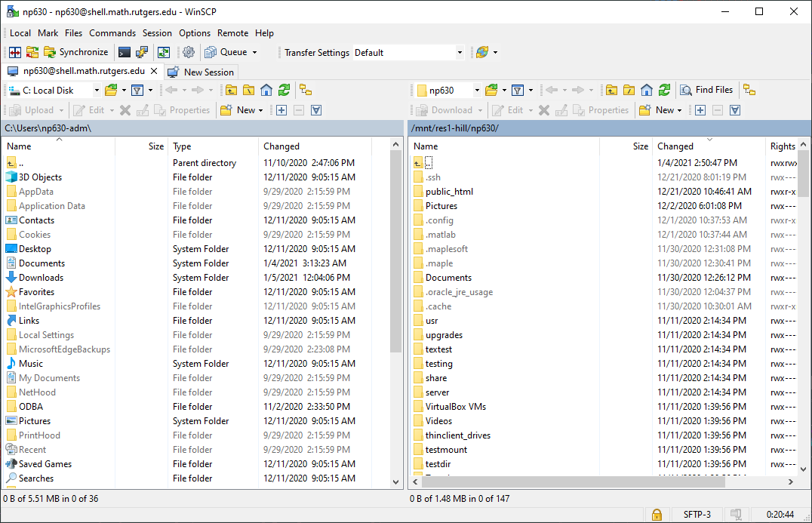
Task: Click the local panel vertical scrollbar down arrow
Action: 396,482
